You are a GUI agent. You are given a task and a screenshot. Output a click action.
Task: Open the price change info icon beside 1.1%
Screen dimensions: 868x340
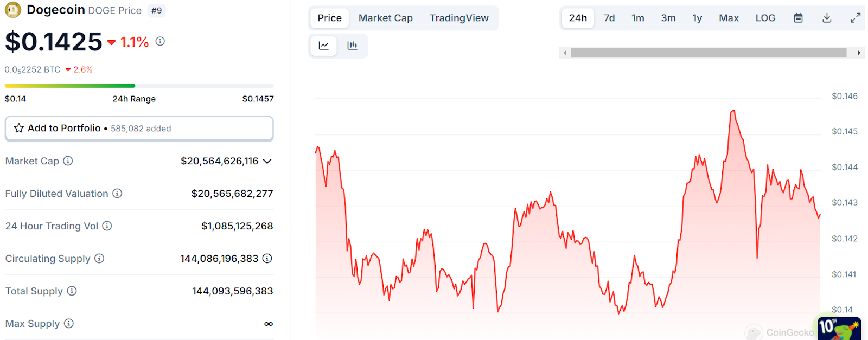tap(160, 41)
